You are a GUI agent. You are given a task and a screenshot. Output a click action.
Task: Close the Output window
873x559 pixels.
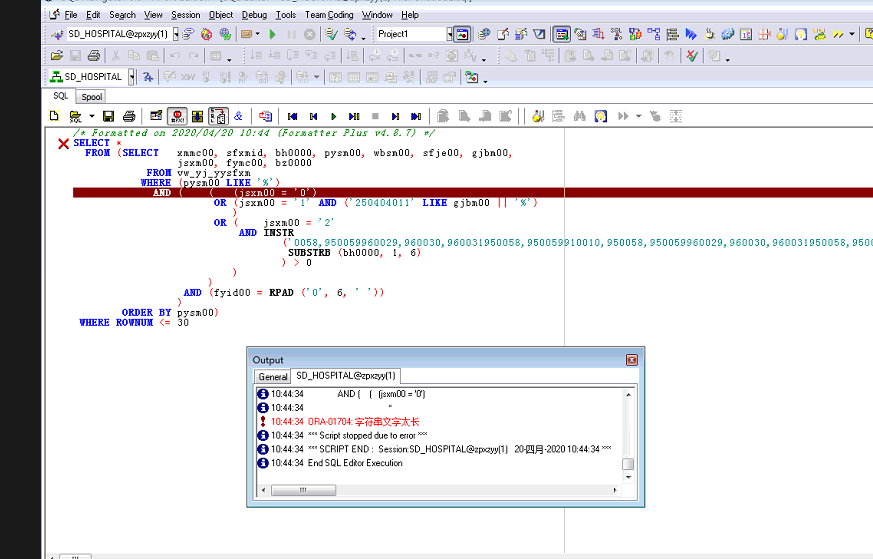pos(631,360)
